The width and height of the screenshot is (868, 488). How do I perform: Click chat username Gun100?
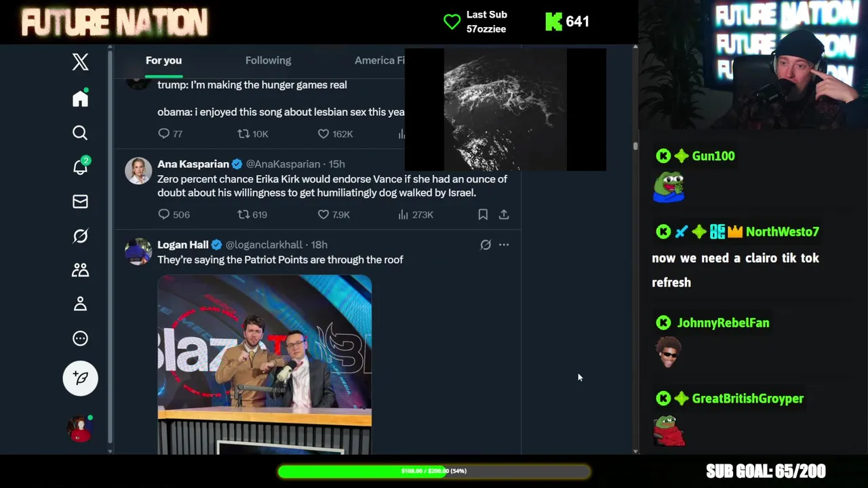tap(713, 156)
